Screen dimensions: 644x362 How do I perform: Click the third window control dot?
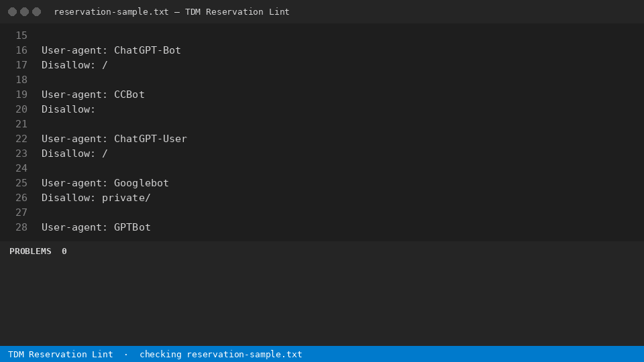coord(36,12)
